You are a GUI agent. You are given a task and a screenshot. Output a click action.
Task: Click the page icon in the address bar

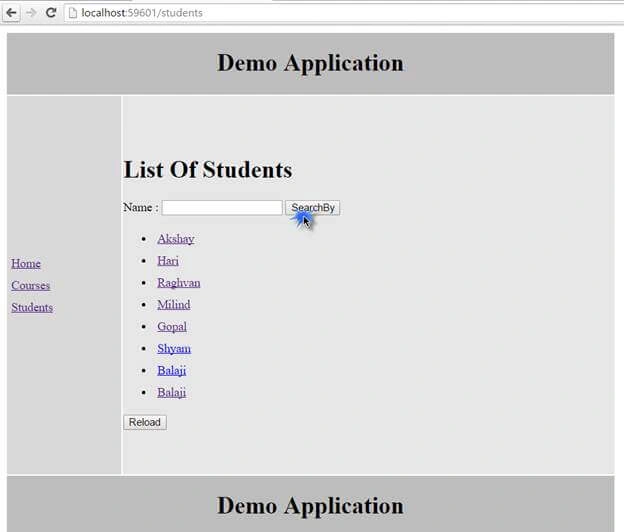[73, 13]
